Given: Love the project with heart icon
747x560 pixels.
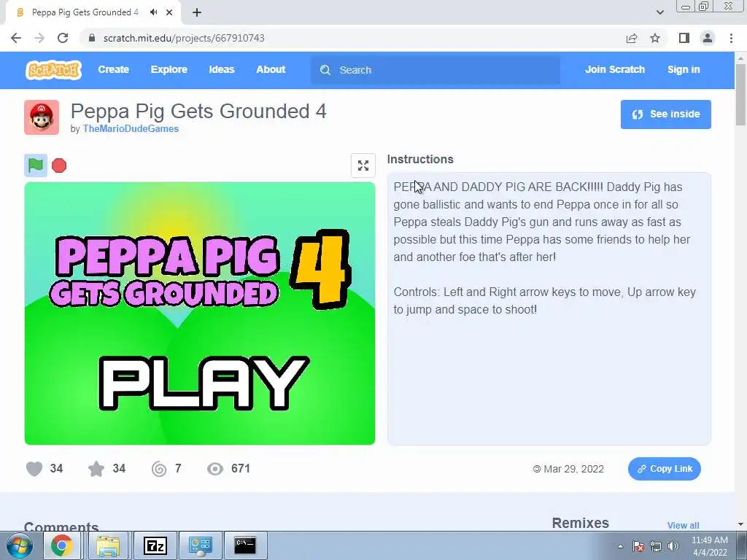Looking at the screenshot, I should tap(34, 469).
